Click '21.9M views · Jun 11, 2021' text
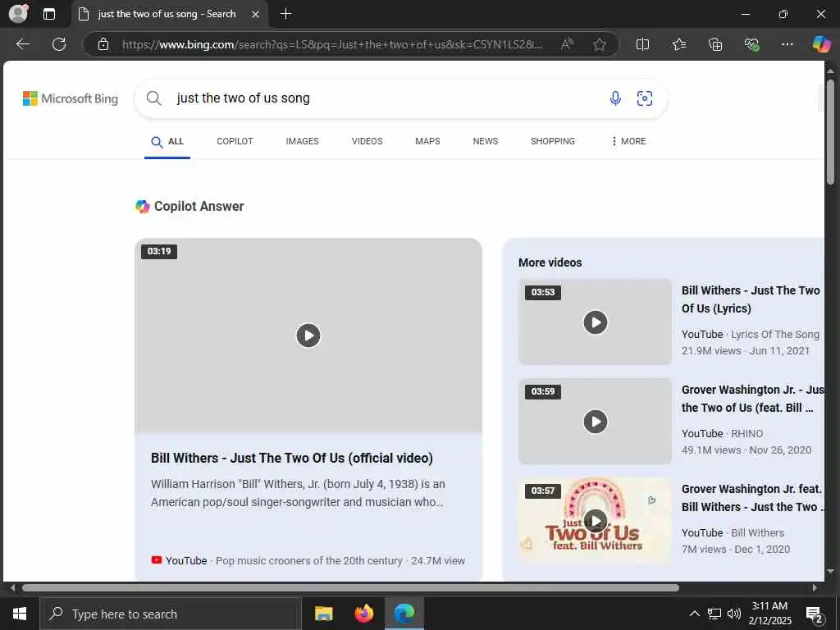840x630 pixels. tap(745, 351)
